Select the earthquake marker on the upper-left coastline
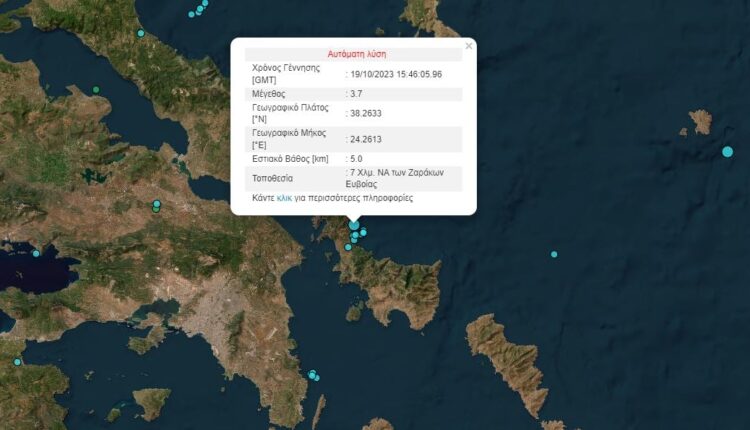 tap(141, 34)
